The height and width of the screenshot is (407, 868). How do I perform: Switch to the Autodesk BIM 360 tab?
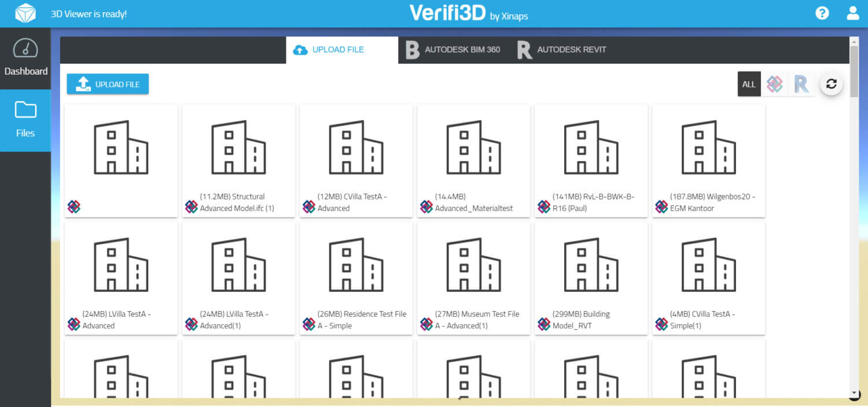[x=453, y=50]
